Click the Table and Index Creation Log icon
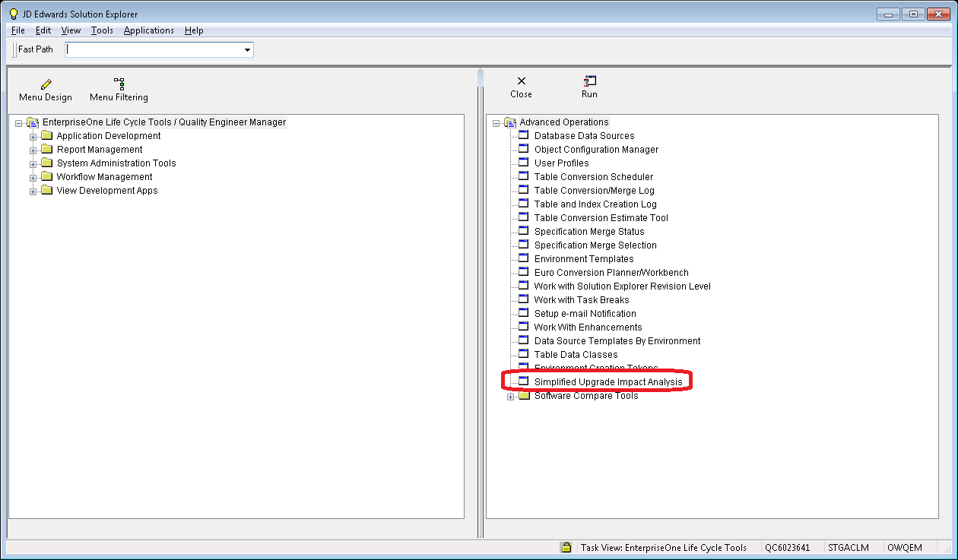 pos(523,204)
